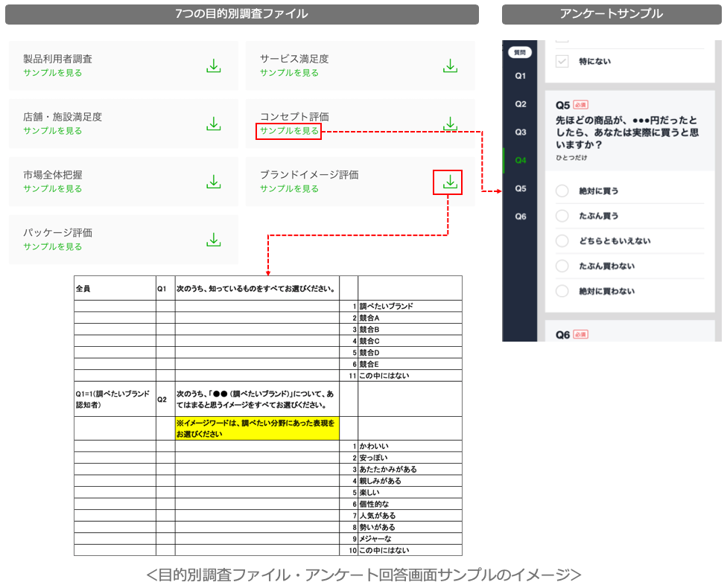The width and height of the screenshot is (727, 588).
Task: Download the パッケージ評価 survey file
Action: coord(214,240)
